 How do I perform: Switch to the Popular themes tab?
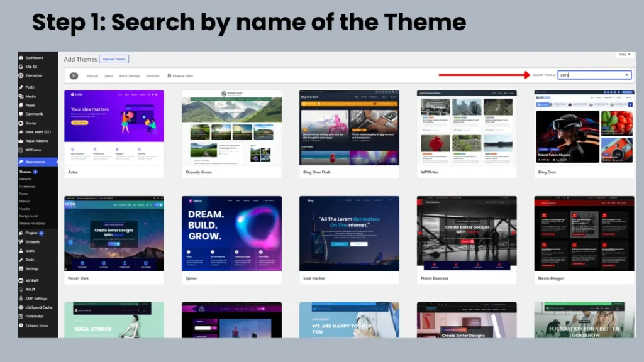92,76
